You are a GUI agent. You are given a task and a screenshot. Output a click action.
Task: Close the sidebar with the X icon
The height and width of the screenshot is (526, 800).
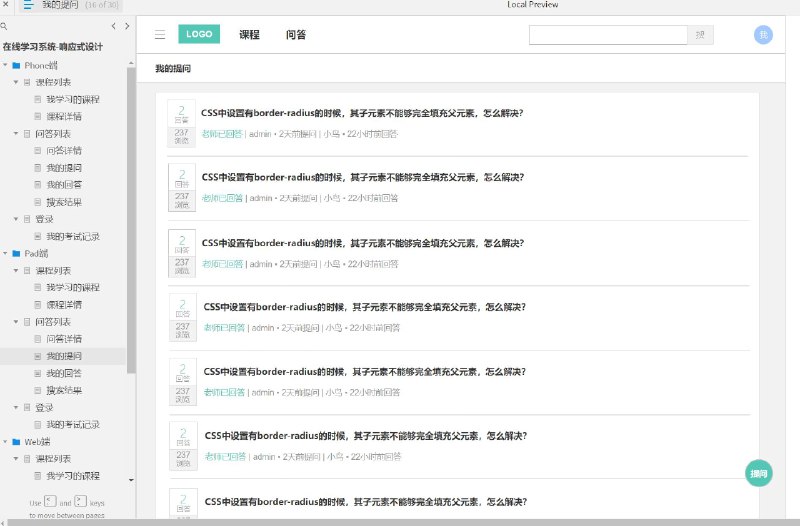(5, 4)
